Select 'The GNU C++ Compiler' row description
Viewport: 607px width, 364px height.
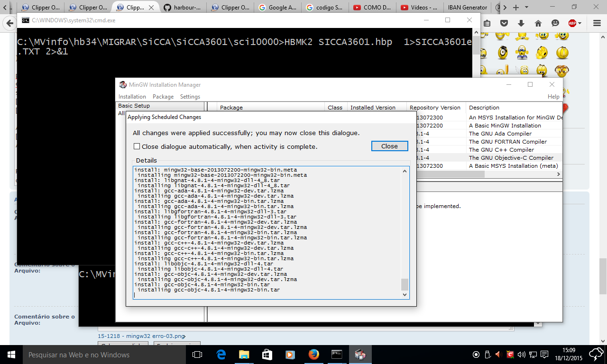(x=501, y=150)
